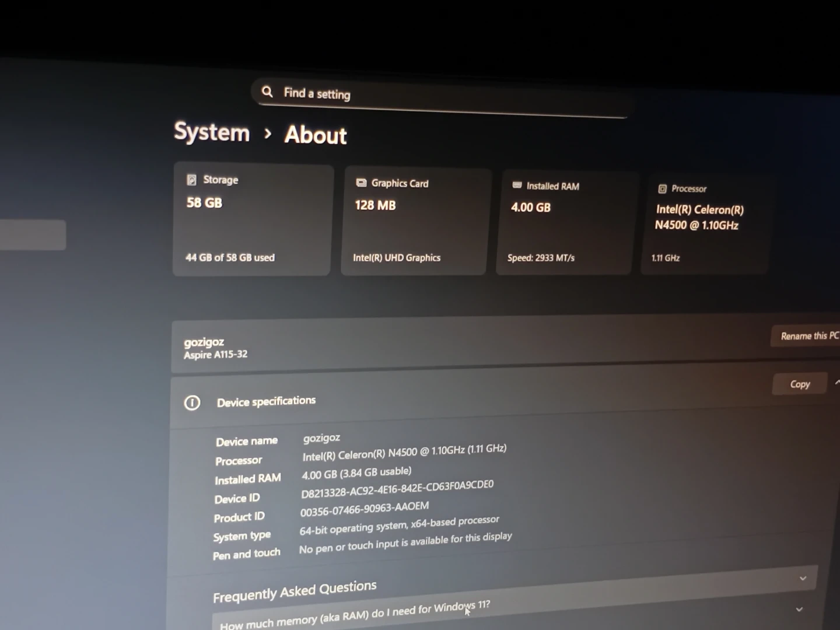This screenshot has height=630, width=840.
Task: Click the Graphics Card icon
Action: pyautogui.click(x=361, y=183)
